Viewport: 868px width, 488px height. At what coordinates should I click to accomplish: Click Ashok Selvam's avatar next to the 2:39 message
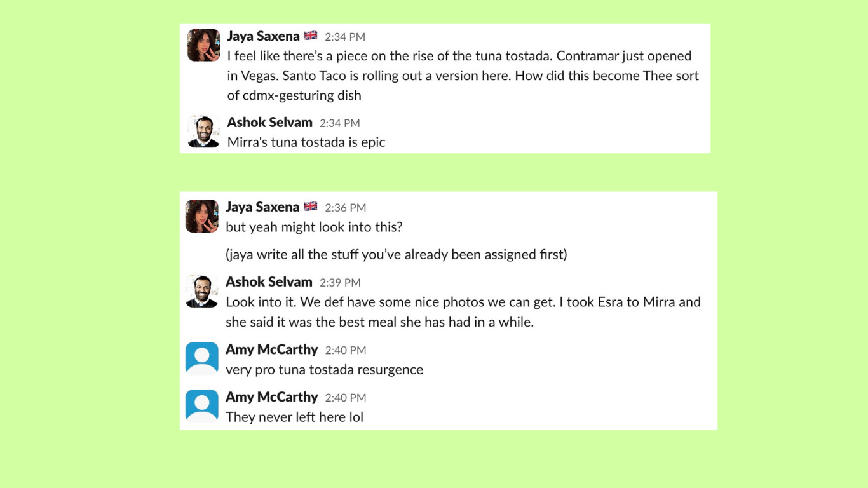click(201, 291)
